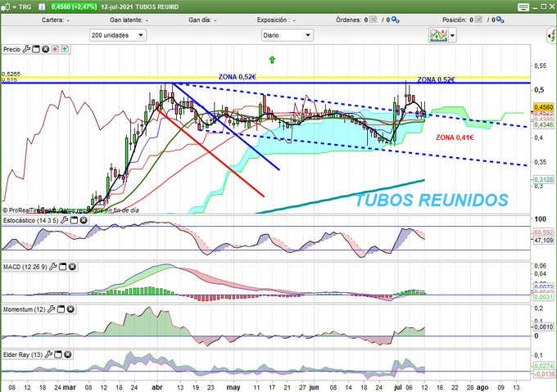The image size is (557, 392).
Task: Close the Momentum indicator panel
Action: (70, 309)
